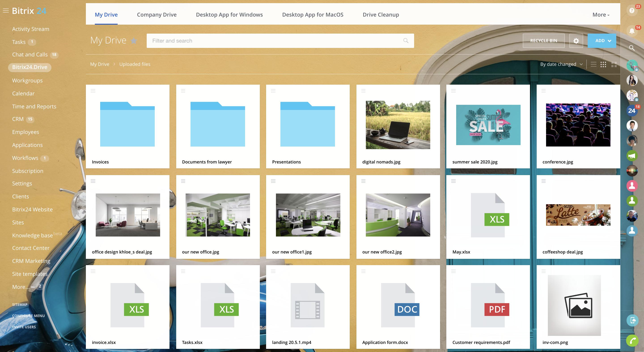
Task: Go to My Drive breadcrumb link
Action: point(100,64)
